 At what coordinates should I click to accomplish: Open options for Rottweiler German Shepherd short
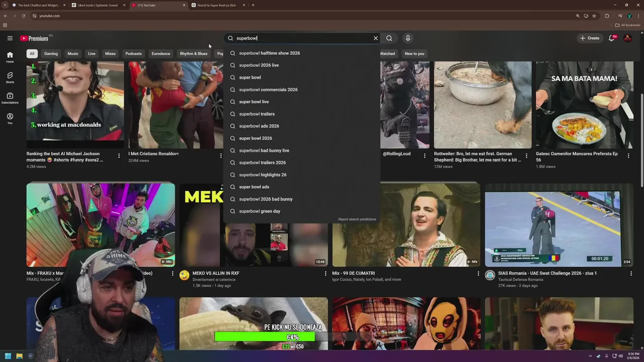(527, 156)
